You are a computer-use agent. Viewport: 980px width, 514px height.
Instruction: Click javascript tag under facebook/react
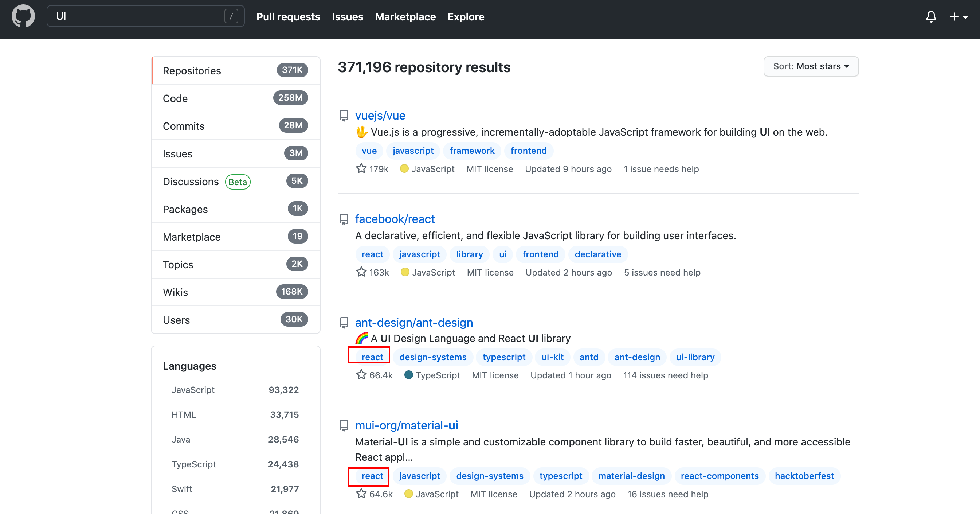(x=420, y=254)
